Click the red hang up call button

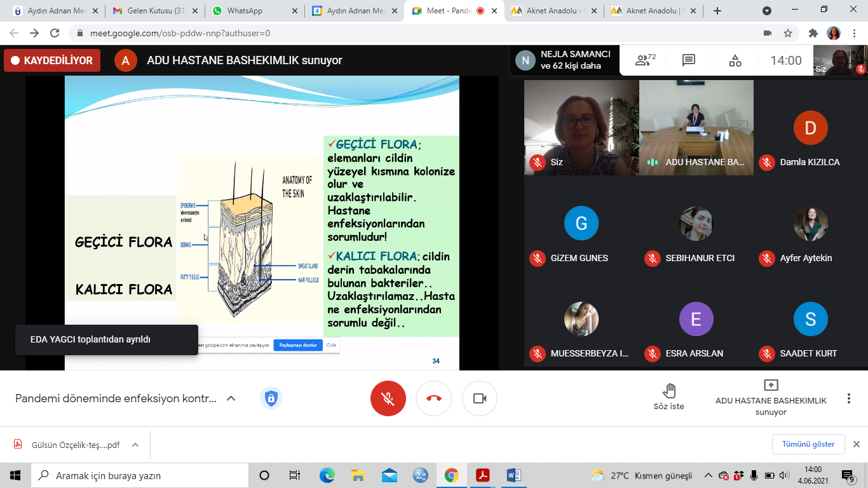pos(434,398)
